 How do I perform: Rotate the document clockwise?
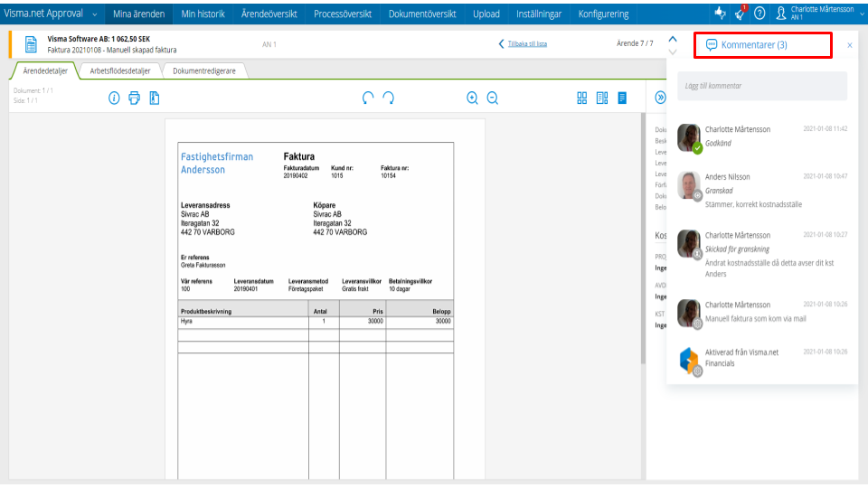[x=389, y=98]
